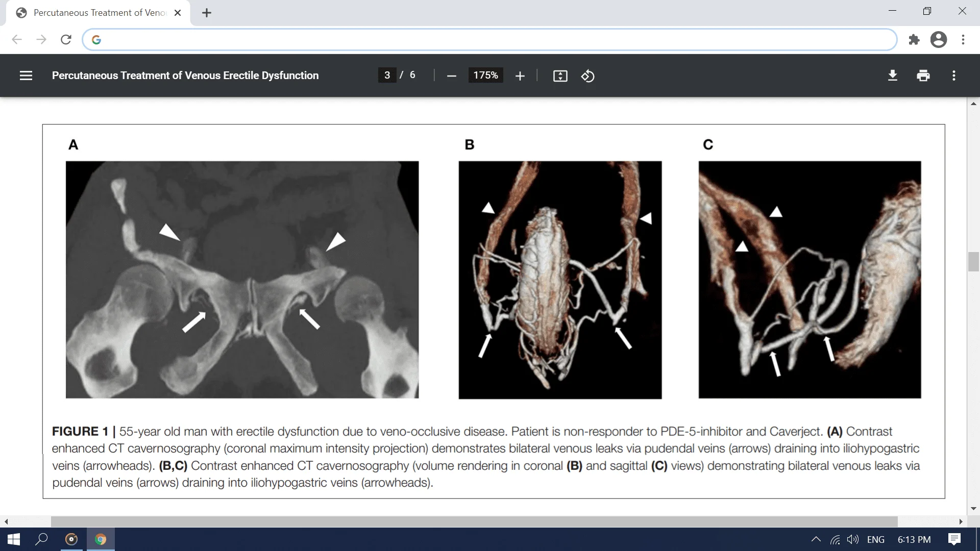Edit the current page number field
The height and width of the screenshot is (551, 980).
(387, 76)
